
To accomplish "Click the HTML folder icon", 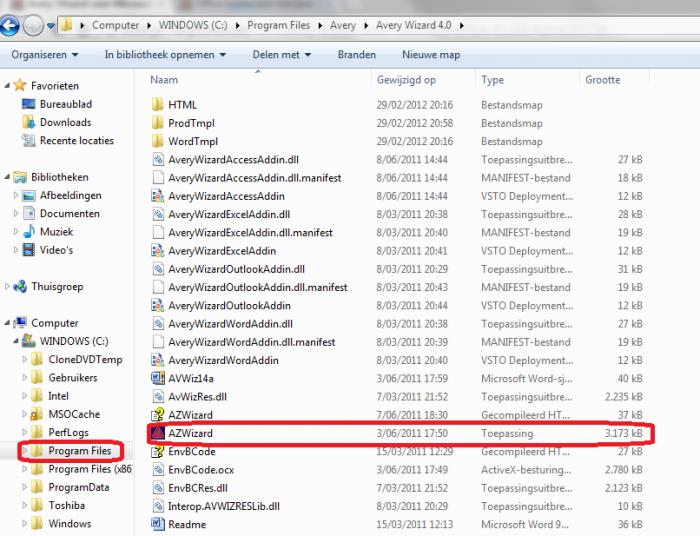I will pyautogui.click(x=157, y=105).
